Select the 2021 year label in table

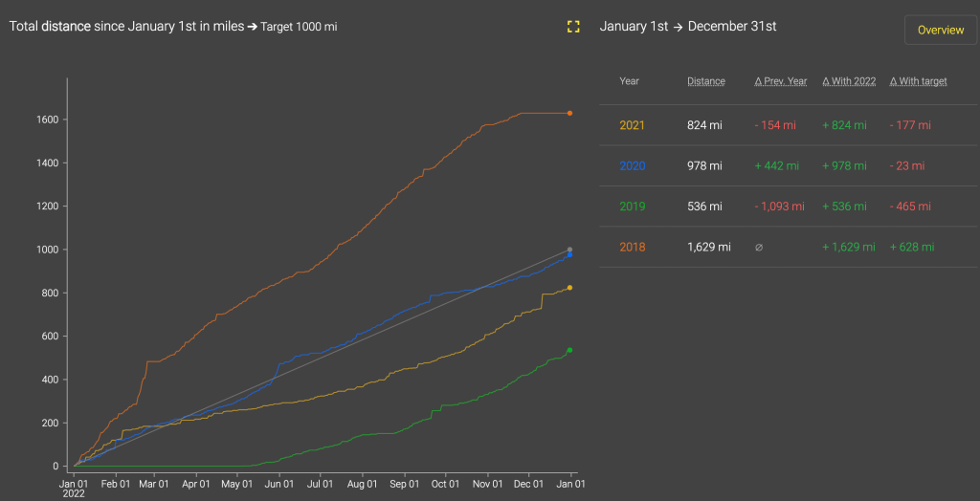click(632, 125)
